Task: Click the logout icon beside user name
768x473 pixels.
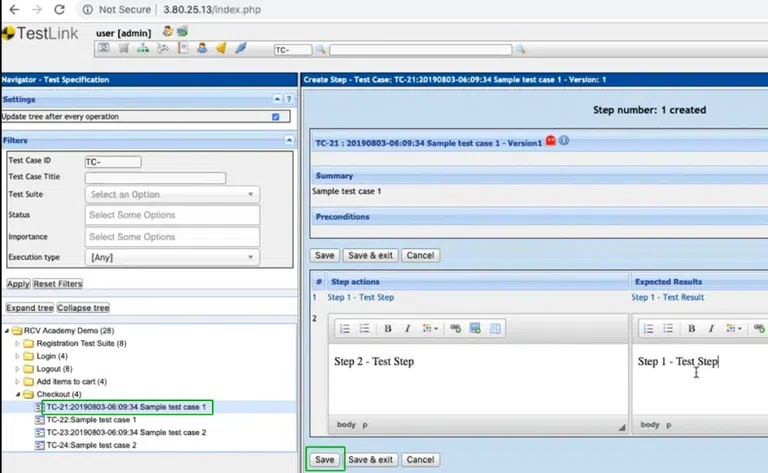Action: pyautogui.click(x=183, y=31)
